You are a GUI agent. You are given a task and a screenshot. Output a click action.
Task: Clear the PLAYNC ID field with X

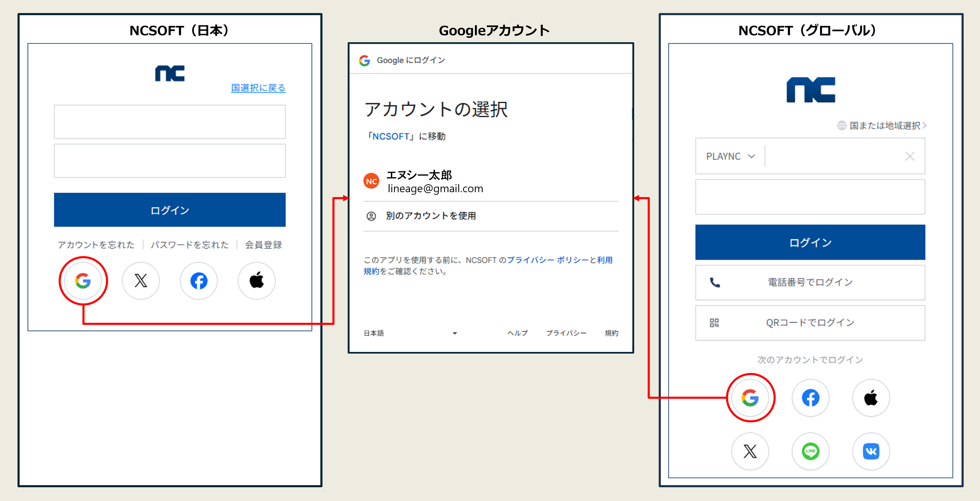pyautogui.click(x=910, y=156)
